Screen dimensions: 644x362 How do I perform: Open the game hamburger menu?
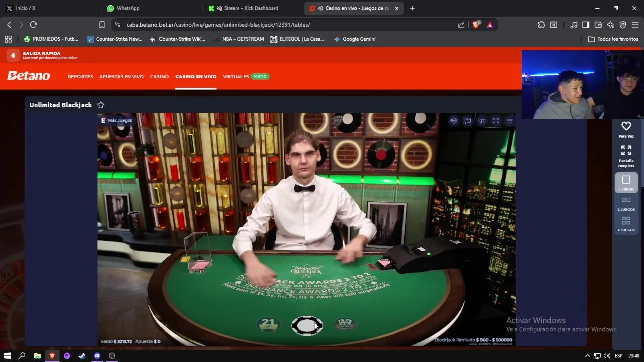(510, 121)
